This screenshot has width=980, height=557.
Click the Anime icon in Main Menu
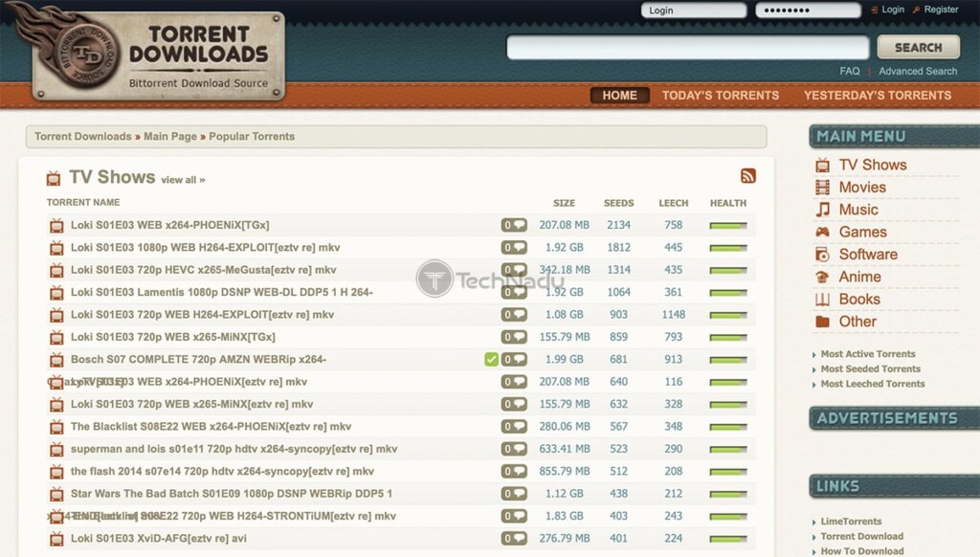[x=822, y=277]
